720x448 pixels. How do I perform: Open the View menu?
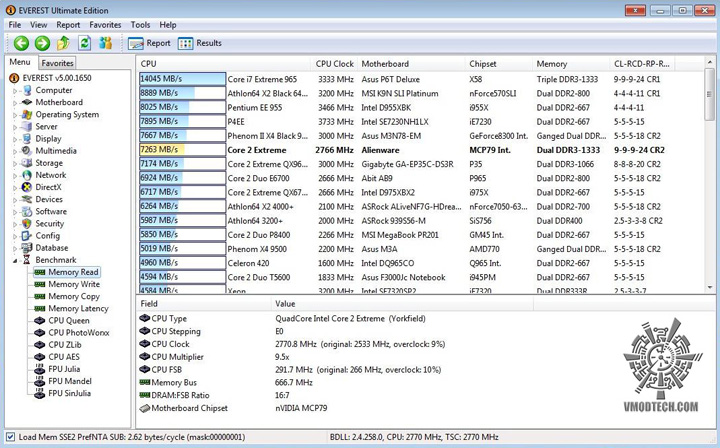click(x=39, y=25)
